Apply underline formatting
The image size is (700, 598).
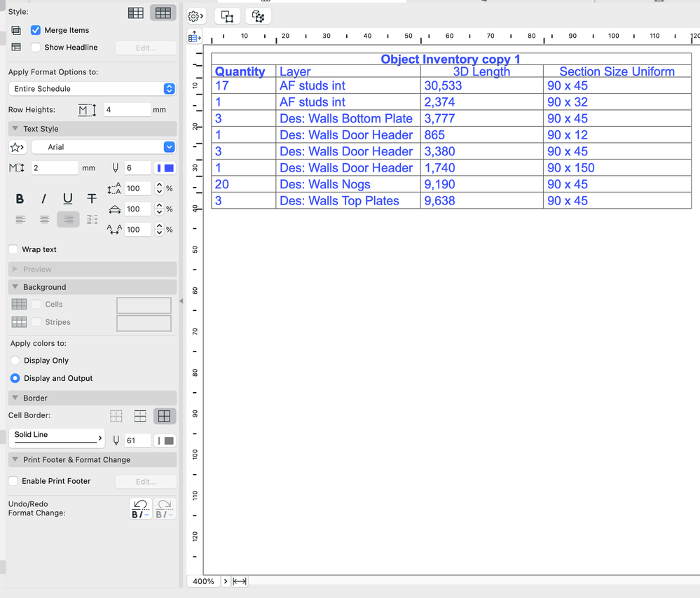(x=67, y=199)
